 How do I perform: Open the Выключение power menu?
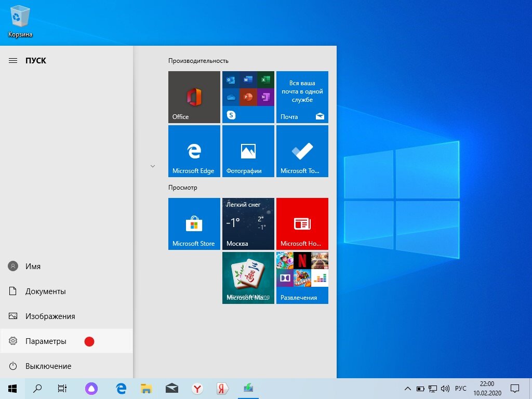coord(66,366)
